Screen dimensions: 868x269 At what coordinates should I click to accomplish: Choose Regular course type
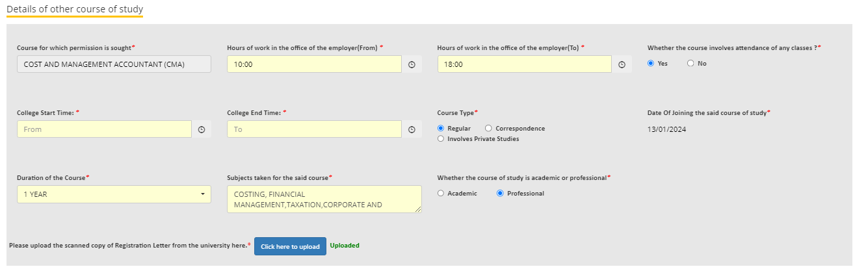[441, 129]
